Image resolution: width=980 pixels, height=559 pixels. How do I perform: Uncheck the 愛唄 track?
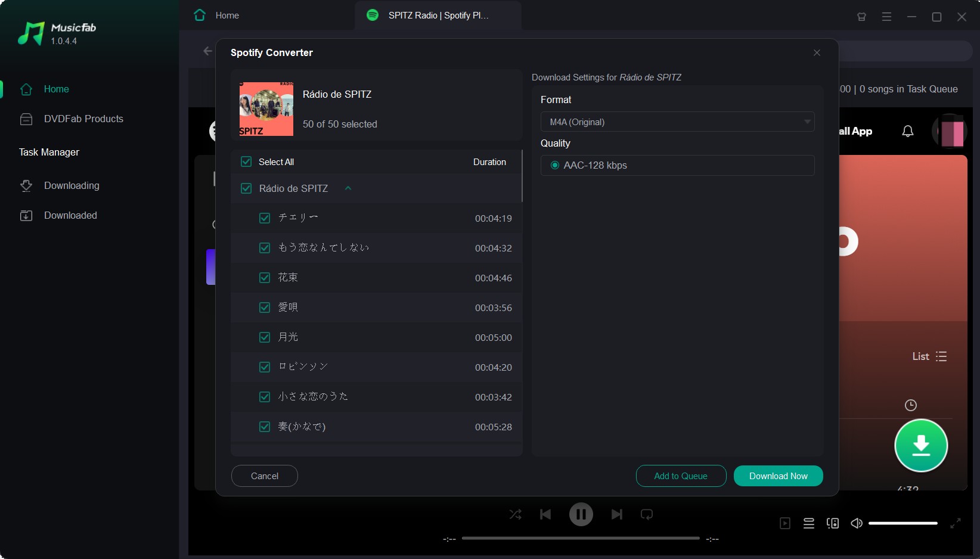point(265,308)
